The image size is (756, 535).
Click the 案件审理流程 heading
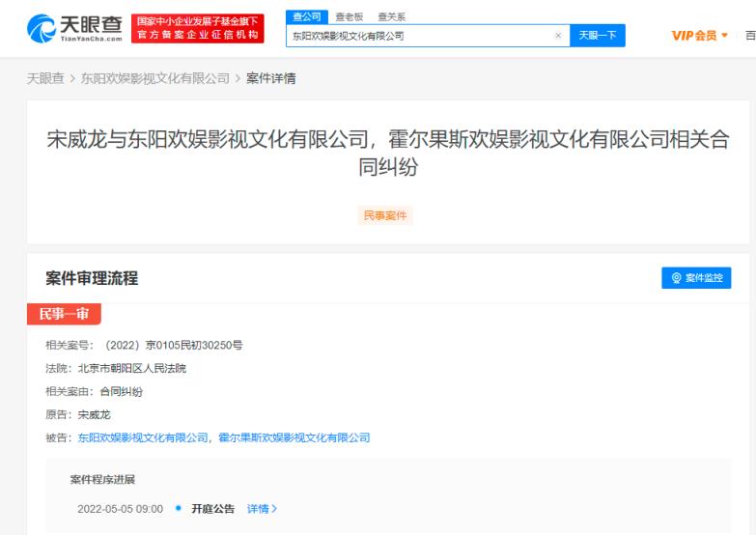point(92,278)
